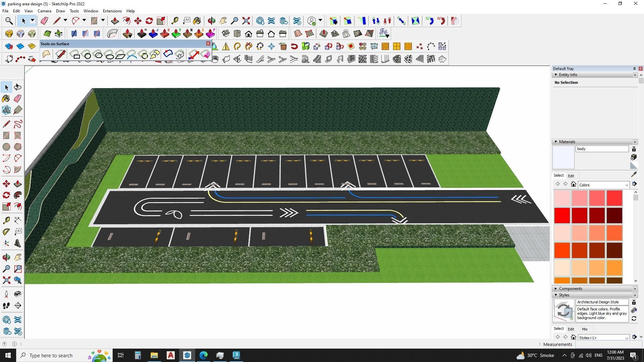Switch to Styles Mix tab

pos(585,329)
